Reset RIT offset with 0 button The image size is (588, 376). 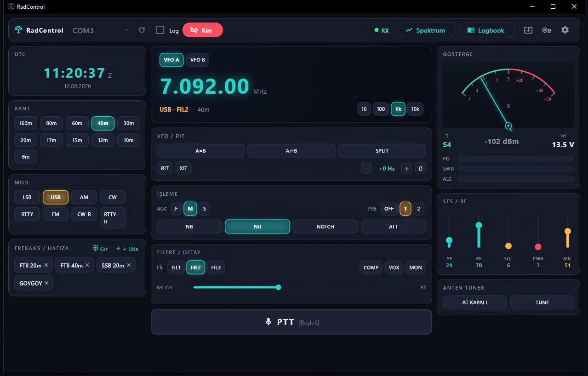[x=420, y=168]
